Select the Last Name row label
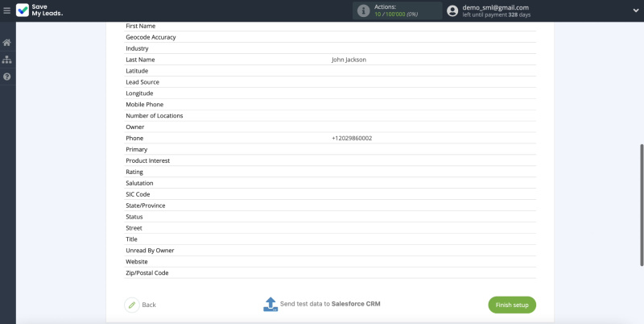644x324 pixels. pos(140,60)
